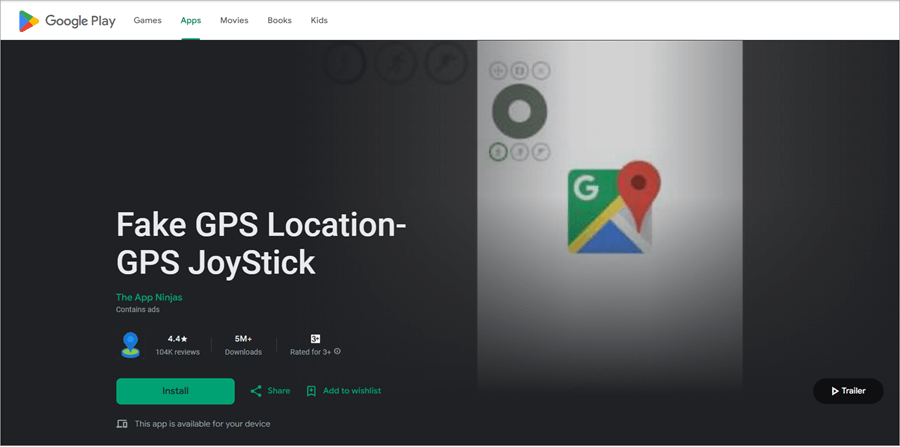Click the Contains ads text
Viewport: 900px width, 447px height.
pos(138,309)
